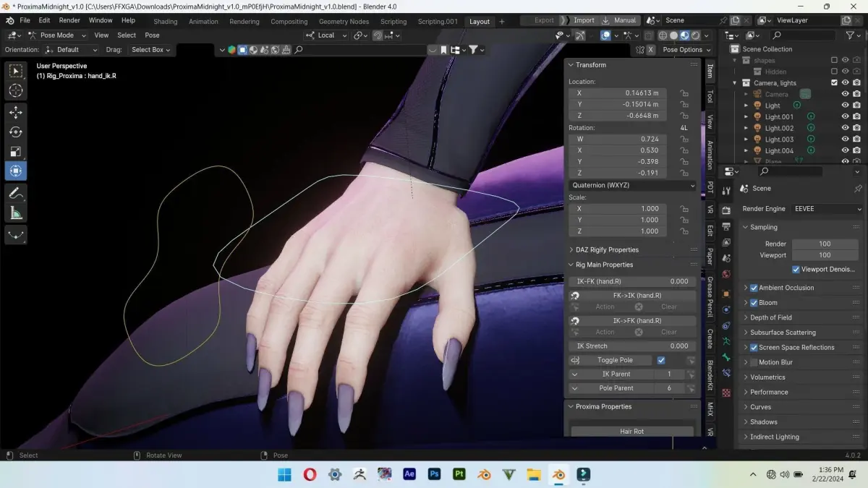
Task: Switch to the Shading workspace tab
Action: point(165,22)
